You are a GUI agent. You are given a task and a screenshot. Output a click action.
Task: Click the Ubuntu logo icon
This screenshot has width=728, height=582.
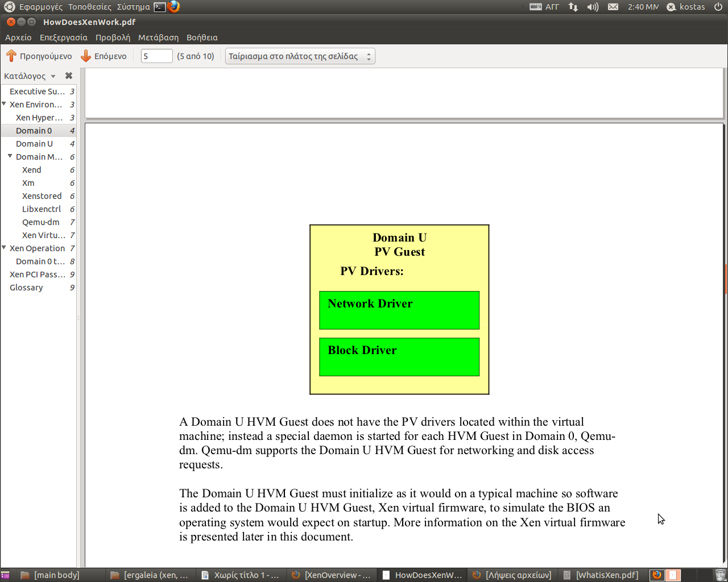[x=9, y=7]
